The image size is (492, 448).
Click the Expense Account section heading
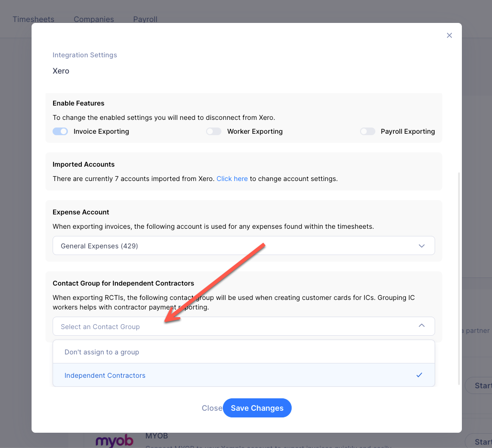pos(81,212)
